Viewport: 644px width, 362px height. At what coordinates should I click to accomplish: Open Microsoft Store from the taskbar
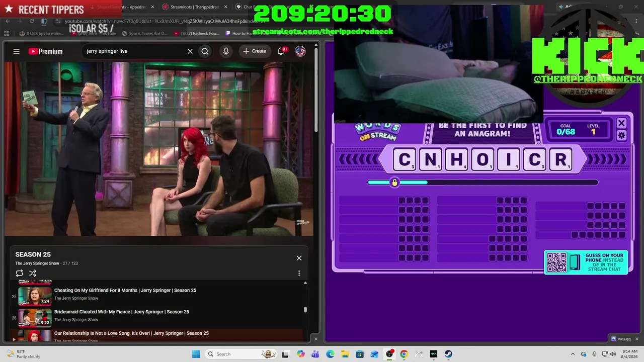point(360,354)
